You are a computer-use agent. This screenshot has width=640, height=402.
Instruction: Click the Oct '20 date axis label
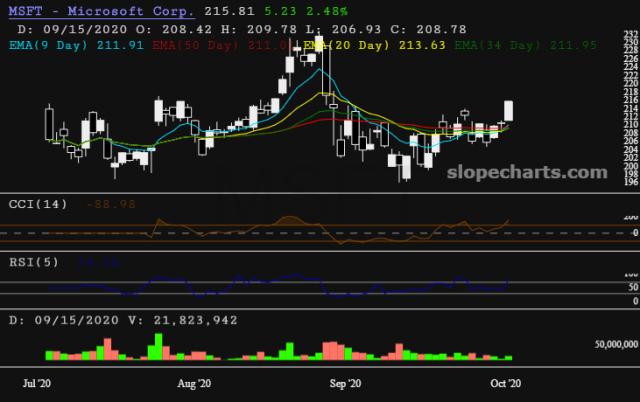(505, 383)
